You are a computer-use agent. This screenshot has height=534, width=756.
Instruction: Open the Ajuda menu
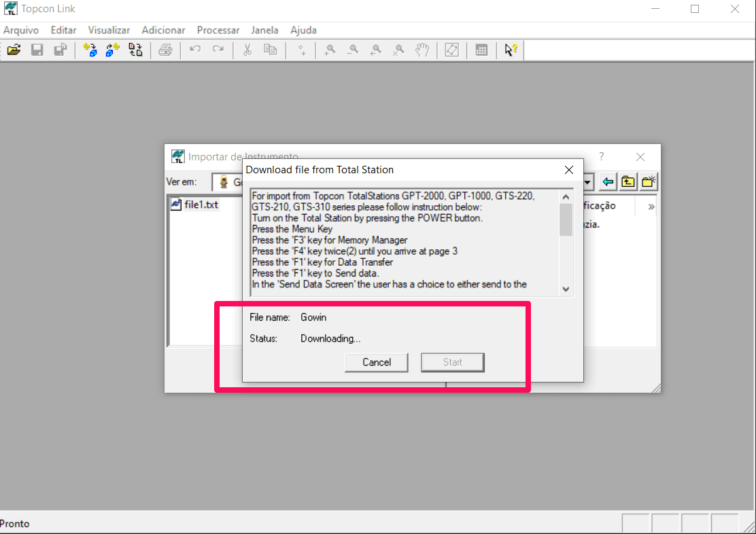(x=303, y=30)
